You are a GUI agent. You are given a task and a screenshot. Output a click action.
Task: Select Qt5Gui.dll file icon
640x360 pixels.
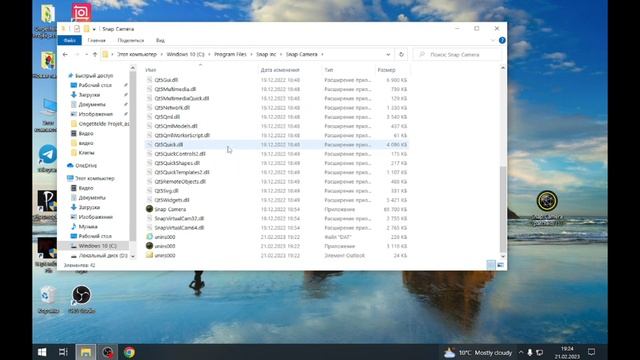point(149,80)
